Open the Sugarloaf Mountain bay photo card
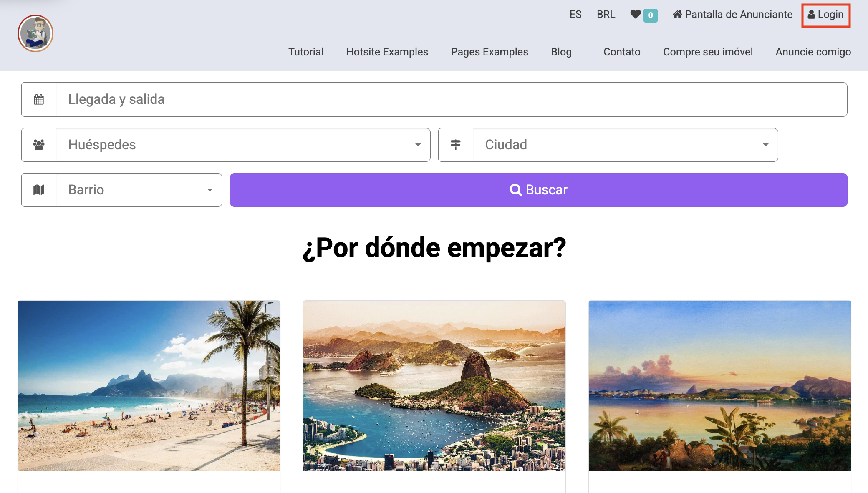Viewport: 868px width, 493px height. pyautogui.click(x=434, y=386)
